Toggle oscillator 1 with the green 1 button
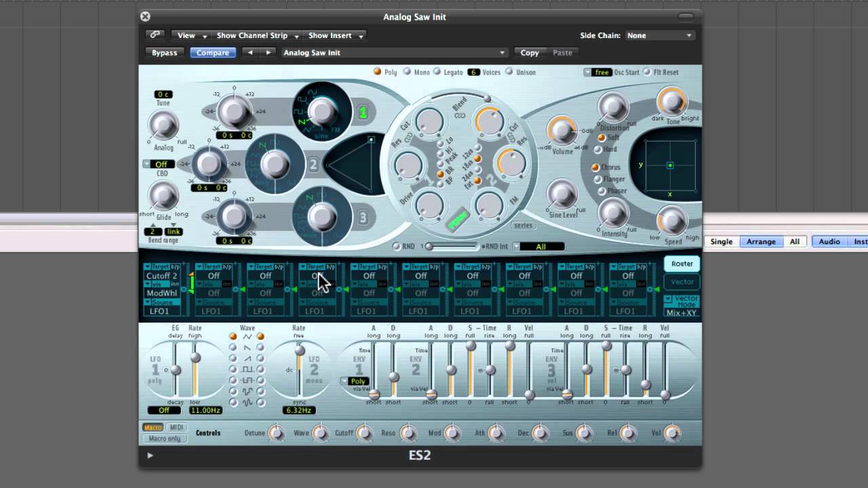 pos(363,113)
